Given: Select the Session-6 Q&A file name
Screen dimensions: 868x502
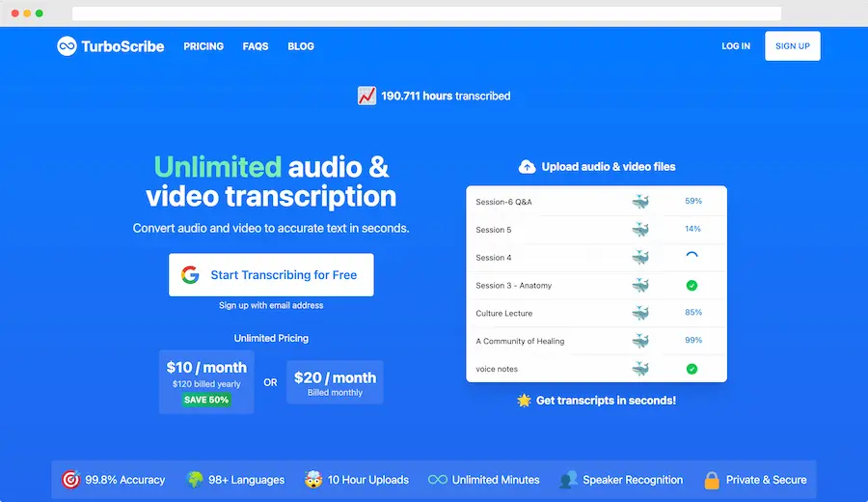Looking at the screenshot, I should pos(503,202).
